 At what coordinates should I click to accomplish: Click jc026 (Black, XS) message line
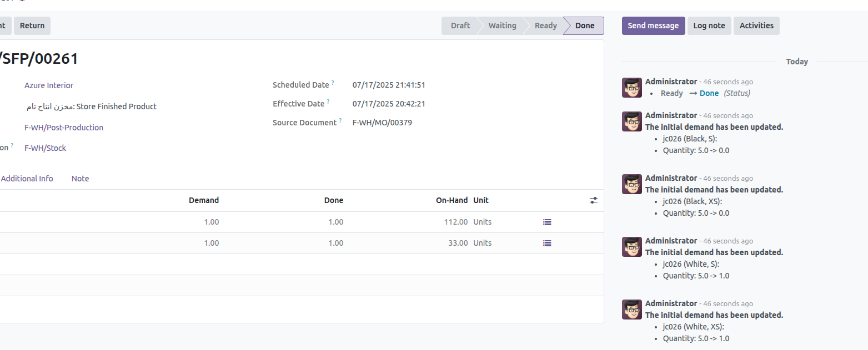coord(693,201)
